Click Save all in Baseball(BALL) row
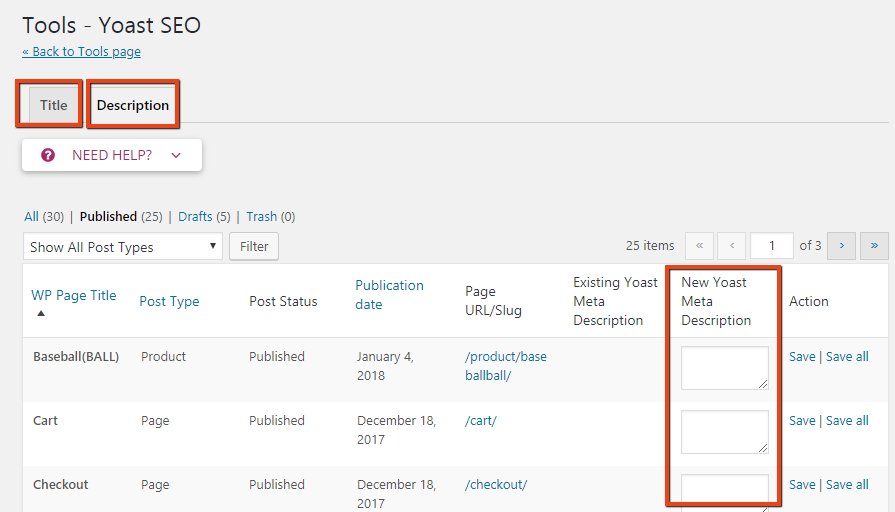Viewport: 895px width, 512px height. 847,357
